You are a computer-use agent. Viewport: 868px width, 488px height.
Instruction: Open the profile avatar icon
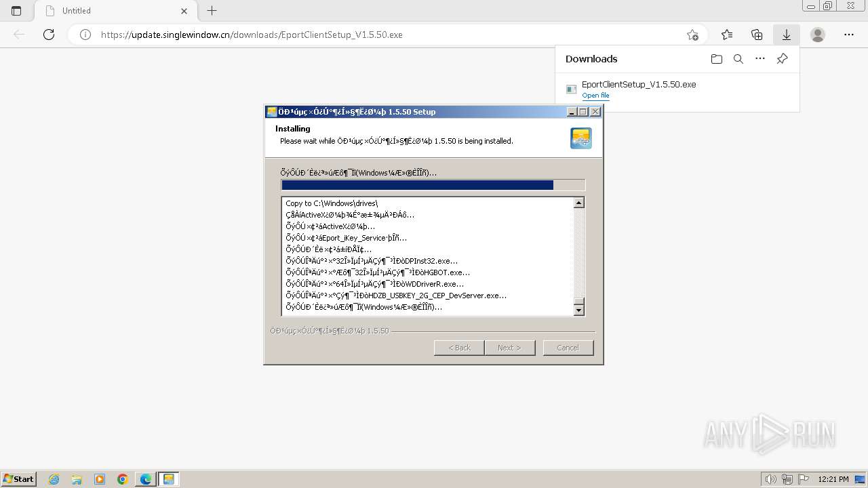[x=818, y=35]
